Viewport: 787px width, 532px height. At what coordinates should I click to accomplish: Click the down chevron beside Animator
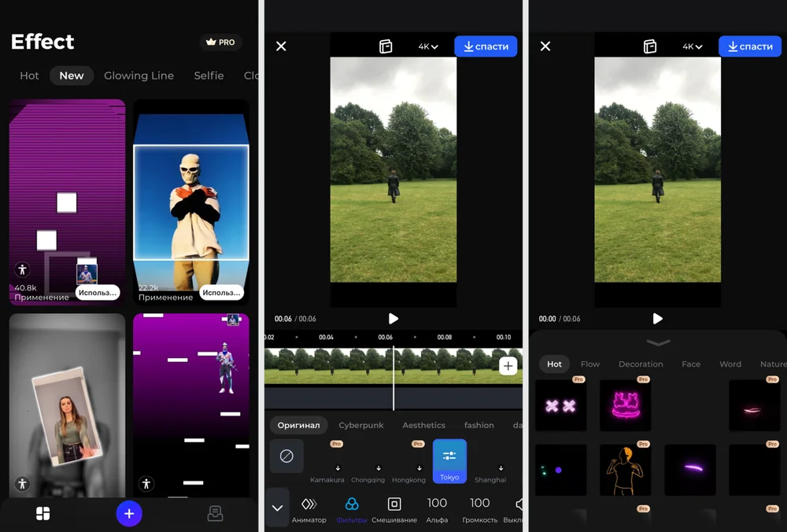(x=277, y=508)
